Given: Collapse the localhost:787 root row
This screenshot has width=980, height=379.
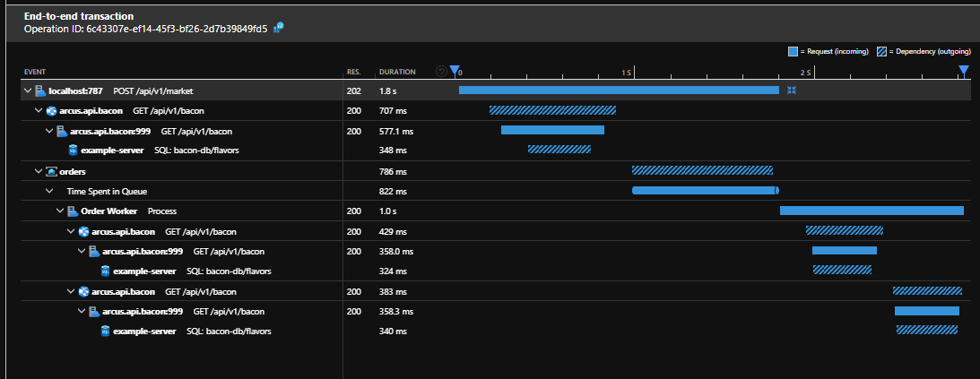Looking at the screenshot, I should pos(28,91).
